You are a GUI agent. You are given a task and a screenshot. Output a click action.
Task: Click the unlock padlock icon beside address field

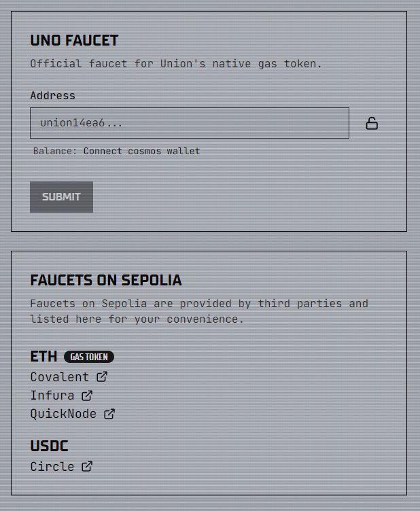click(x=372, y=123)
